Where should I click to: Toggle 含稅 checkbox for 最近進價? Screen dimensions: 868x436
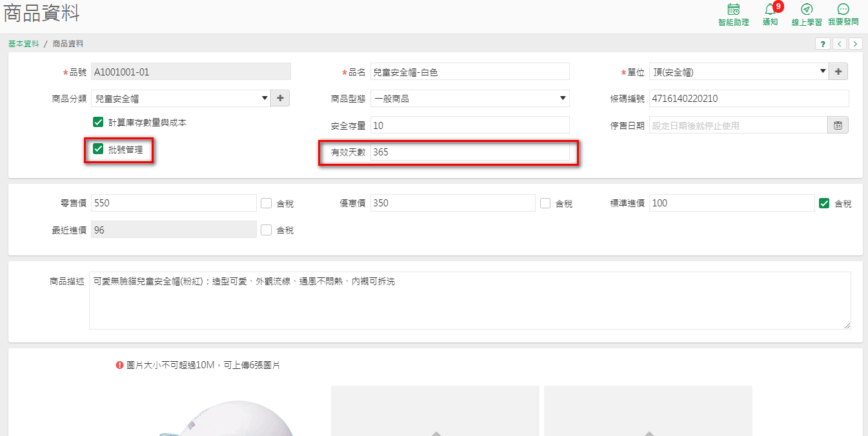pos(266,230)
